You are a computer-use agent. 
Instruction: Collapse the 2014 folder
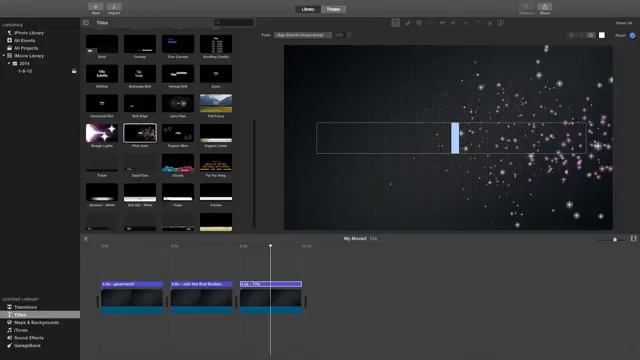point(9,64)
